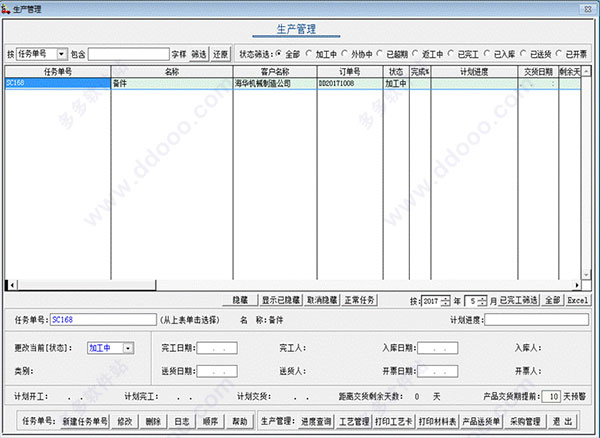Click the year 2017 spinner control
This screenshot has width=600, height=438.
[445, 301]
